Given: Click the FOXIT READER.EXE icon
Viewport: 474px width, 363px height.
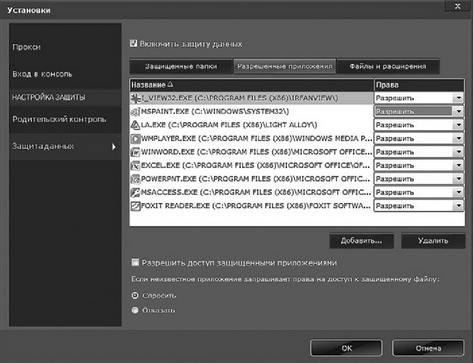Looking at the screenshot, I should click(136, 206).
